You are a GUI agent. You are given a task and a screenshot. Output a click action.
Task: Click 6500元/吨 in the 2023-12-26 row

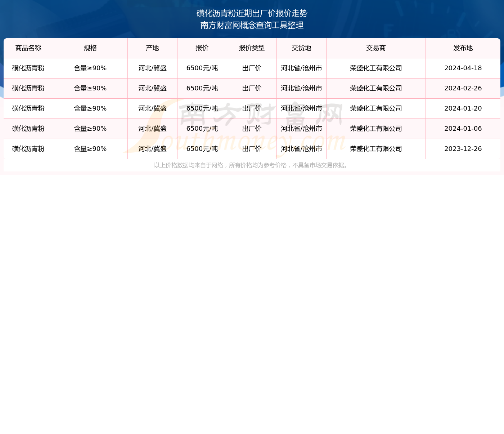point(202,149)
